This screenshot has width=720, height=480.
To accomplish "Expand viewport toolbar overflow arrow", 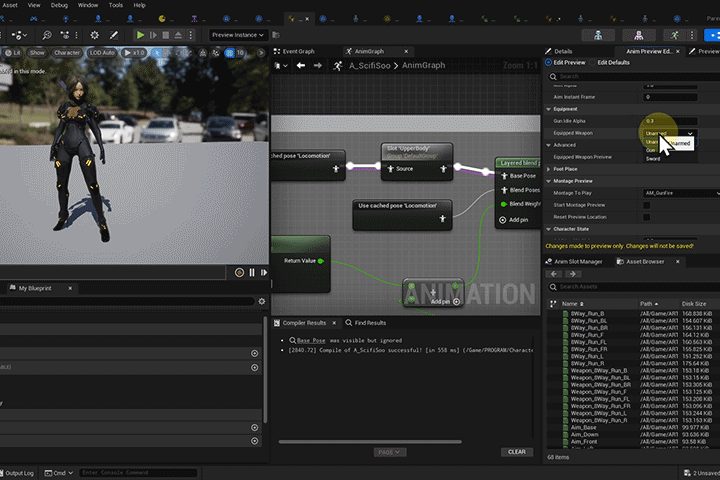I will 261,53.
